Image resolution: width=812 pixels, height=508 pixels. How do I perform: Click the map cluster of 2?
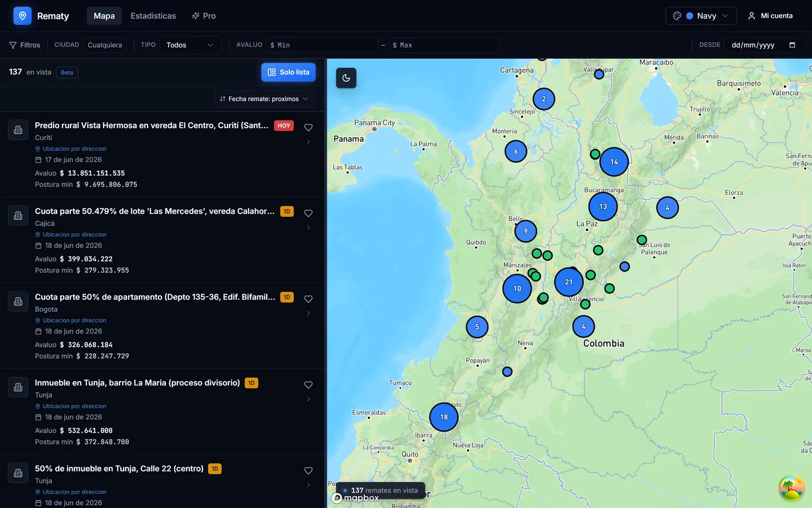tap(544, 99)
